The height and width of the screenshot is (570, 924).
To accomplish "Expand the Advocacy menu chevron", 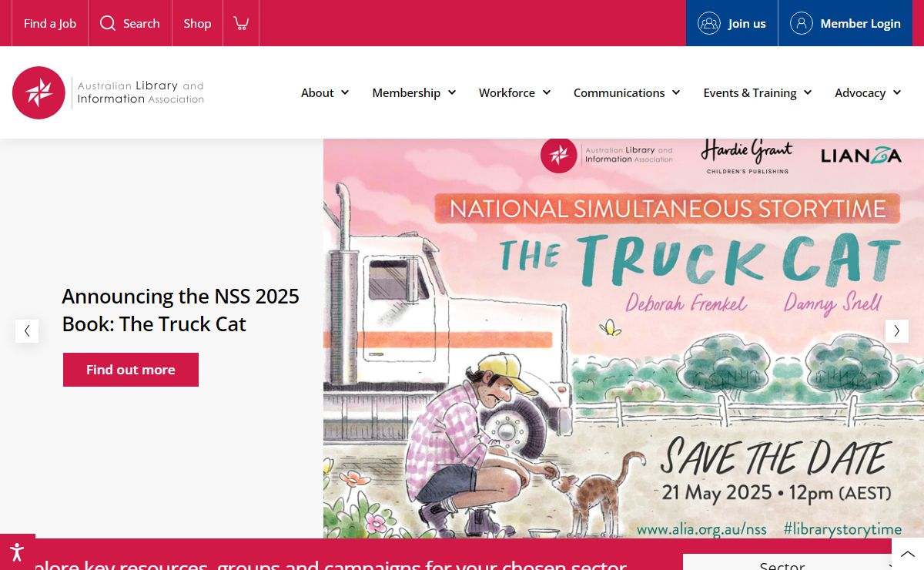I will click(x=897, y=92).
